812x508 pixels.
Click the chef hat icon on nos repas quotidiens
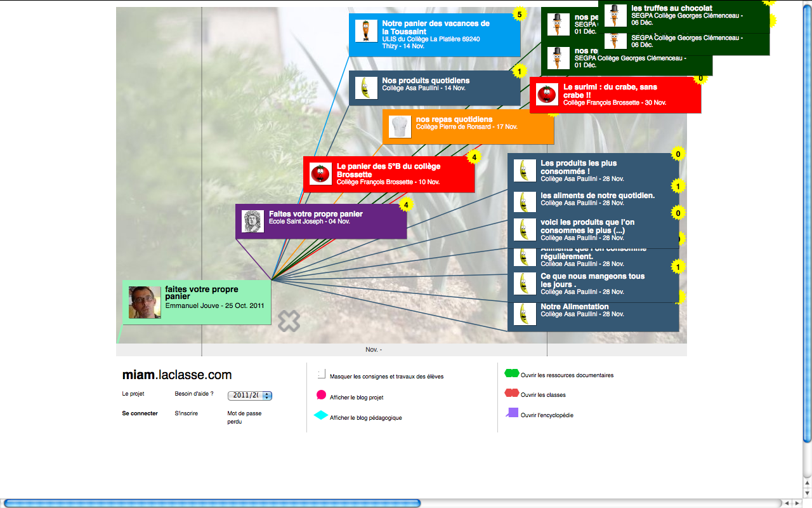point(400,126)
